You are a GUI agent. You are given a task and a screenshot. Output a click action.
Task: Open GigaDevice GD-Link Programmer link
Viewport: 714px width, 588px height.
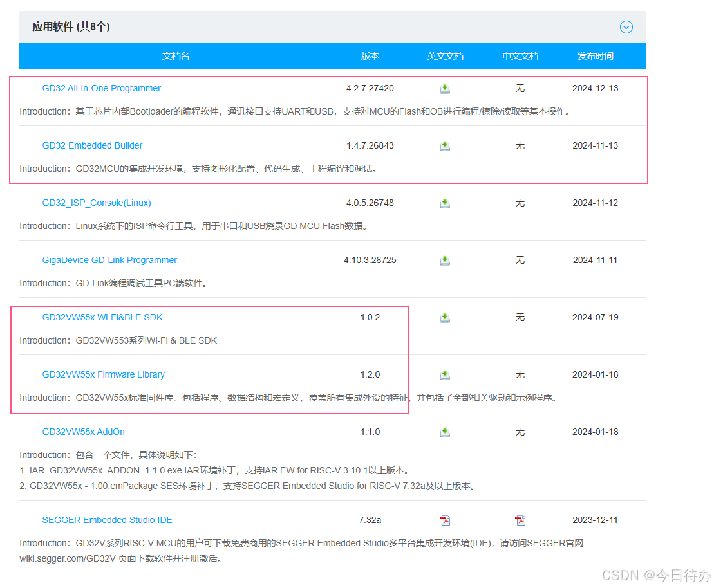tap(109, 261)
